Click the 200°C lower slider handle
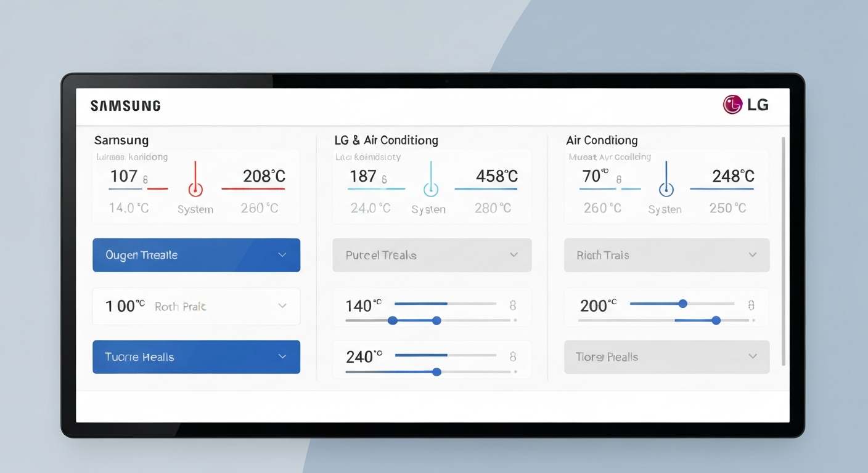 [716, 320]
